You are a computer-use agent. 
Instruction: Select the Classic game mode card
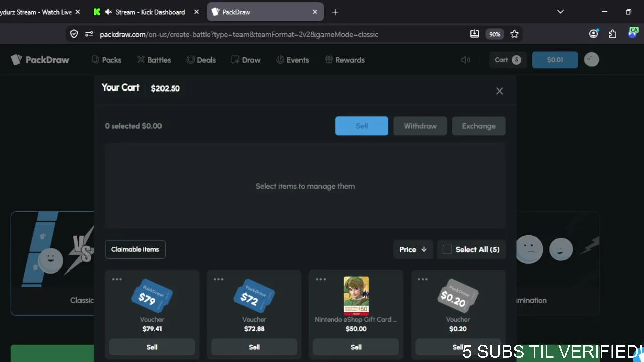coord(52,263)
